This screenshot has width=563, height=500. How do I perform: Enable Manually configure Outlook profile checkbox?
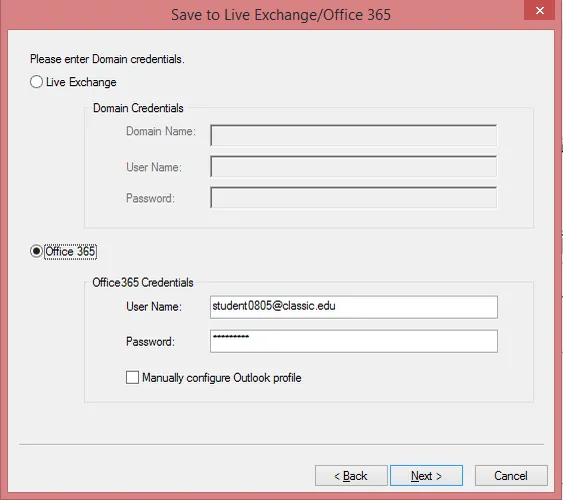pos(132,378)
